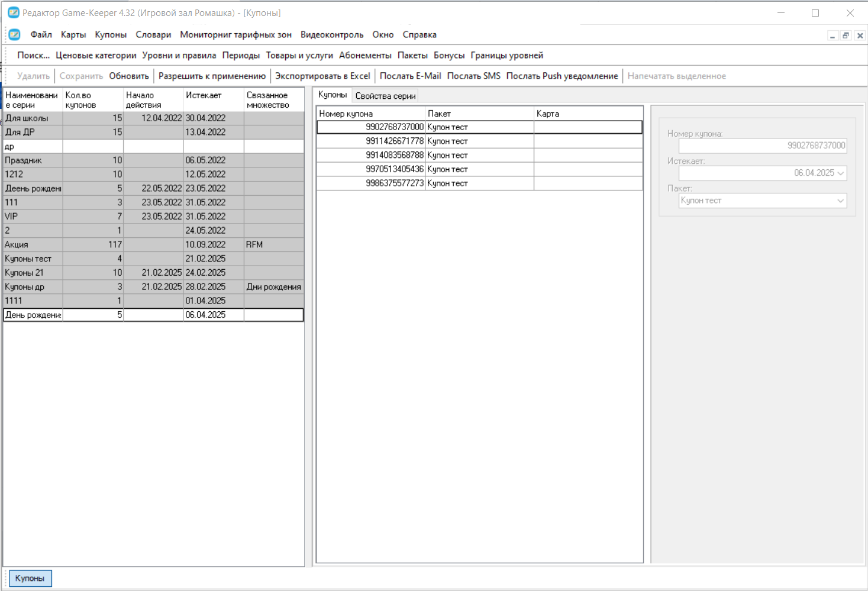This screenshot has width=868, height=591.
Task: Restore the inner Купоны child window
Action: 846,35
